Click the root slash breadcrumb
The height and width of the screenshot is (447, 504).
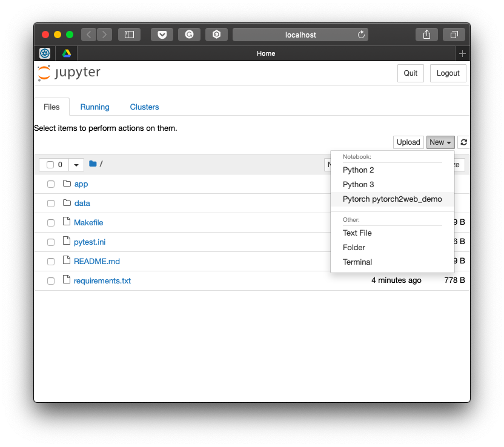(x=101, y=164)
